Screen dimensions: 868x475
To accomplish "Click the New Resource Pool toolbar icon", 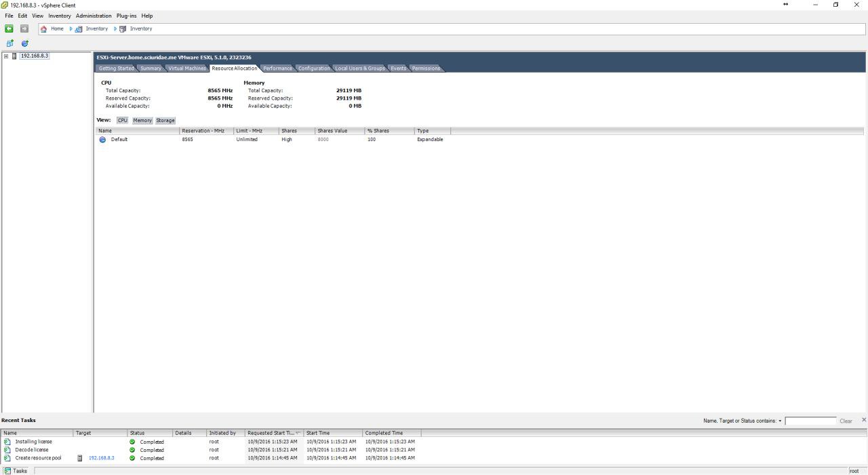I will point(25,43).
